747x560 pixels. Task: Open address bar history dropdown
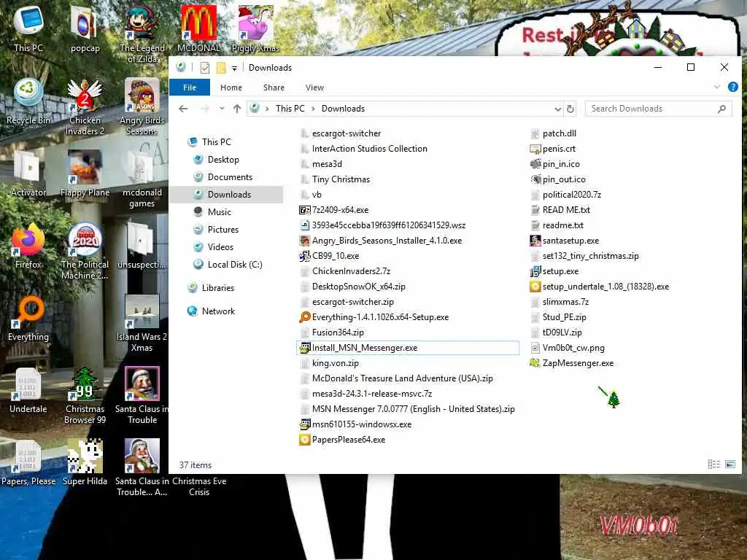point(557,109)
